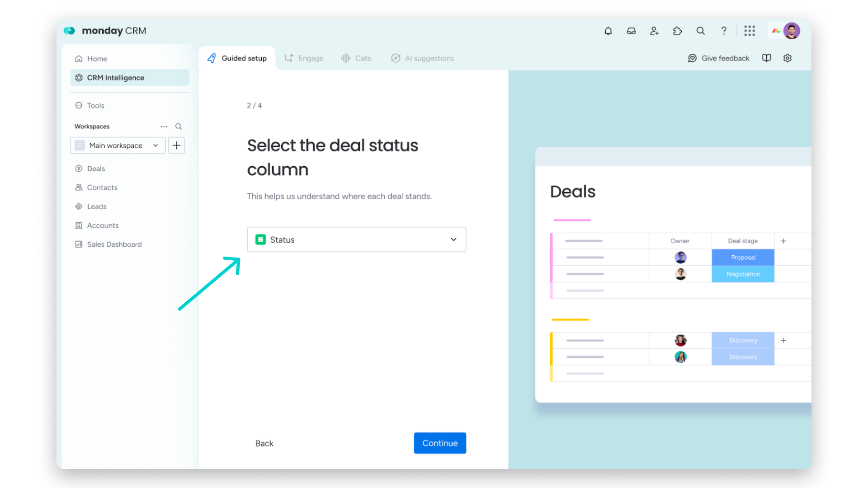
Task: Add column next to Deal stage
Action: click(783, 241)
